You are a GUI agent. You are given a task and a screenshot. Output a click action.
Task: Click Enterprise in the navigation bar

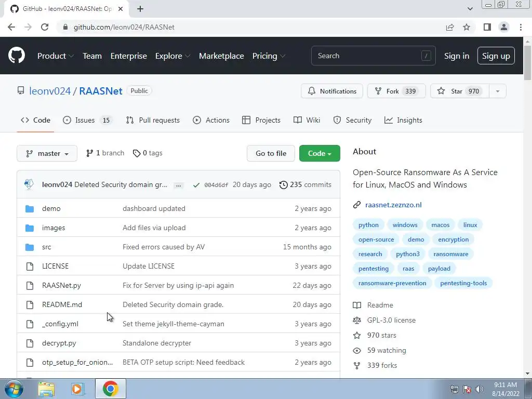point(129,56)
